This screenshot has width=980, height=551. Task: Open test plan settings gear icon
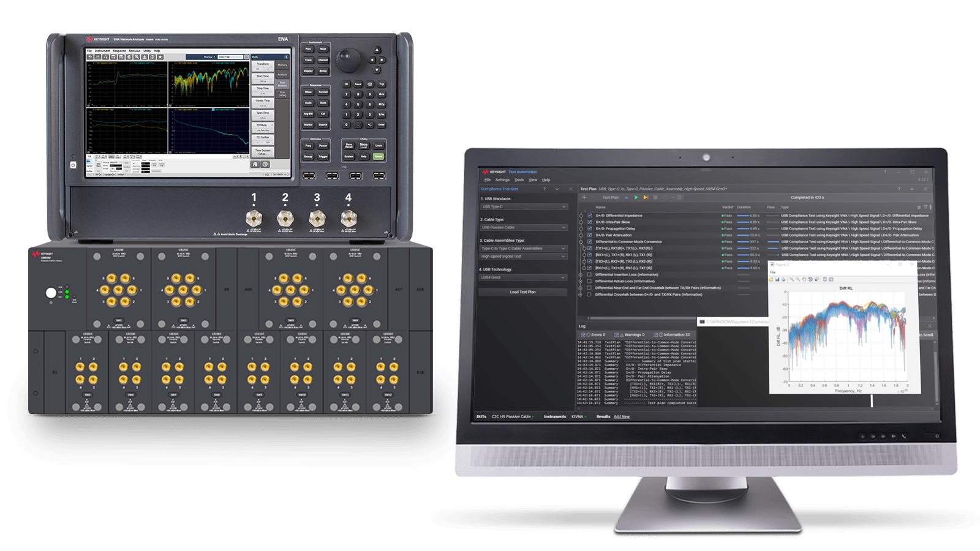point(679,197)
